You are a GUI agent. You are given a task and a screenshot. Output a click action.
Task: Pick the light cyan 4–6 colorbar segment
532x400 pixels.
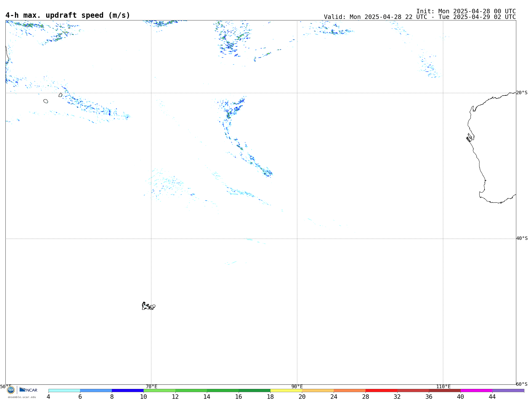64,390
